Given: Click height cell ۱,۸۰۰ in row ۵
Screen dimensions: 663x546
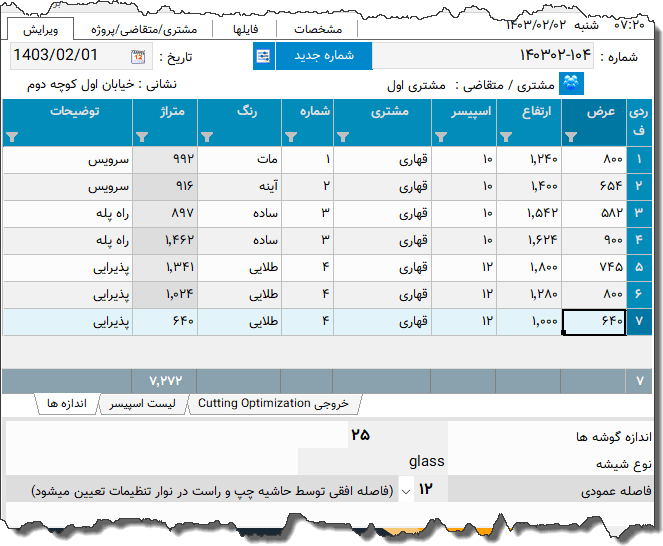Looking at the screenshot, I should pyautogui.click(x=529, y=267).
